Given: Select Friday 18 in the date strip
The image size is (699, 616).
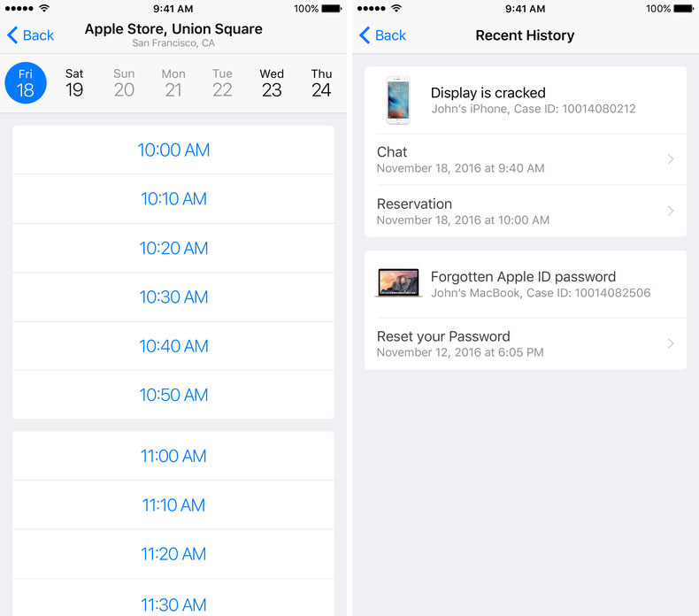Looking at the screenshot, I should (x=26, y=82).
